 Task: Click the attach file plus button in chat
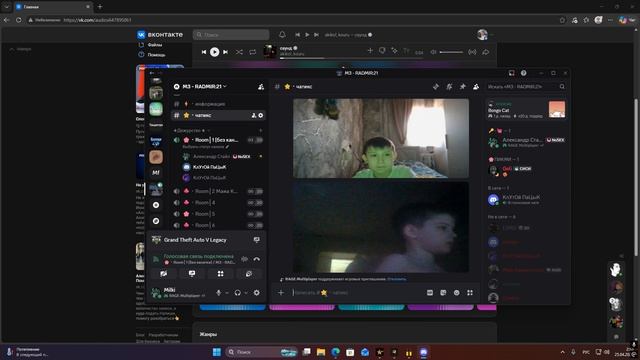click(x=281, y=293)
